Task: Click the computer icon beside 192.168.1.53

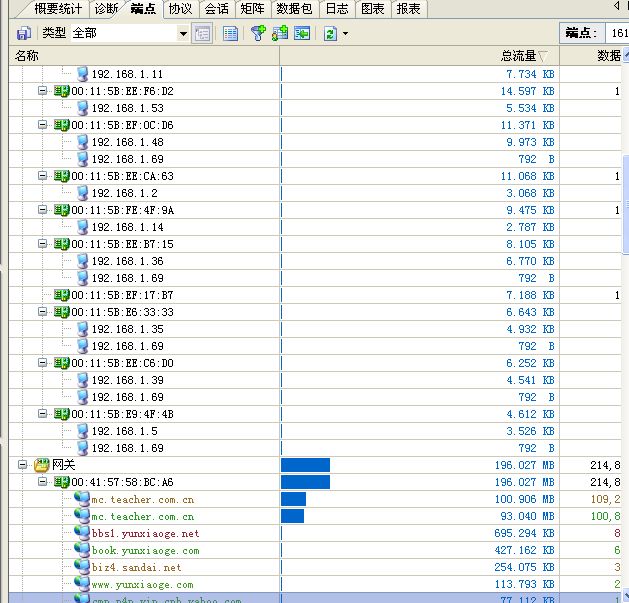Action: 81,108
